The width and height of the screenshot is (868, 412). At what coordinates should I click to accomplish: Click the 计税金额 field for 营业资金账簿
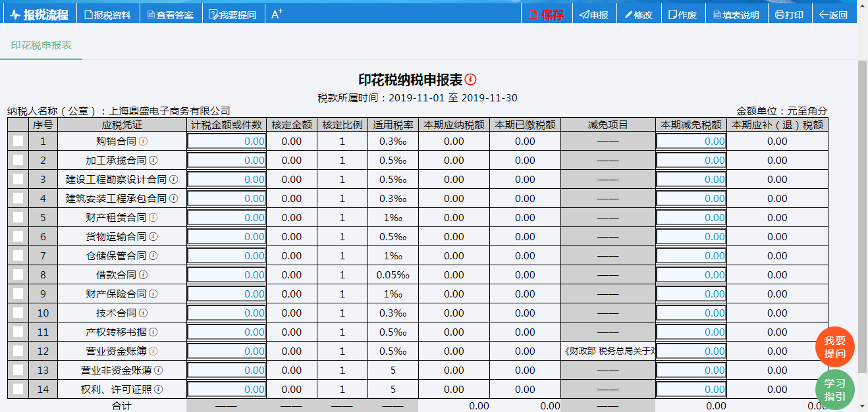tap(227, 351)
